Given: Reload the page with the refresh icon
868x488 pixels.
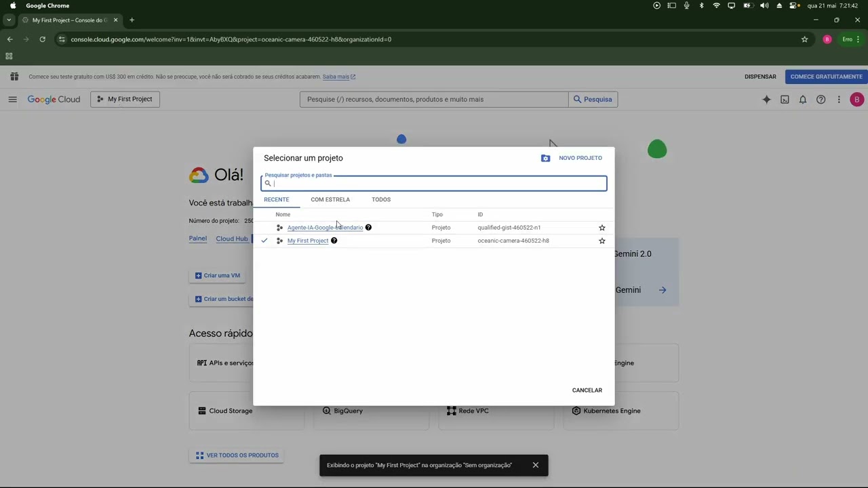Looking at the screenshot, I should 42,39.
